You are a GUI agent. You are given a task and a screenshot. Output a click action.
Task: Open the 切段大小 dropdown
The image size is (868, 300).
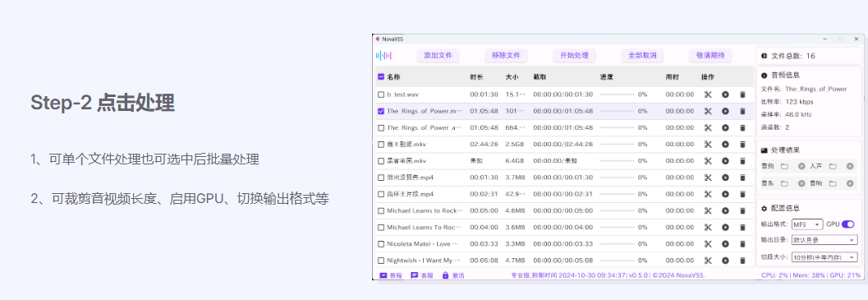[824, 256]
